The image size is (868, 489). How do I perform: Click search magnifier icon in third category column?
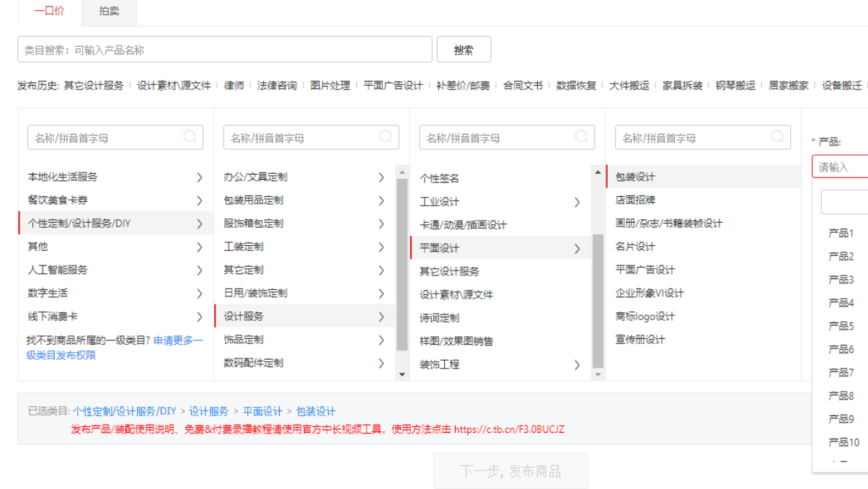[x=583, y=137]
